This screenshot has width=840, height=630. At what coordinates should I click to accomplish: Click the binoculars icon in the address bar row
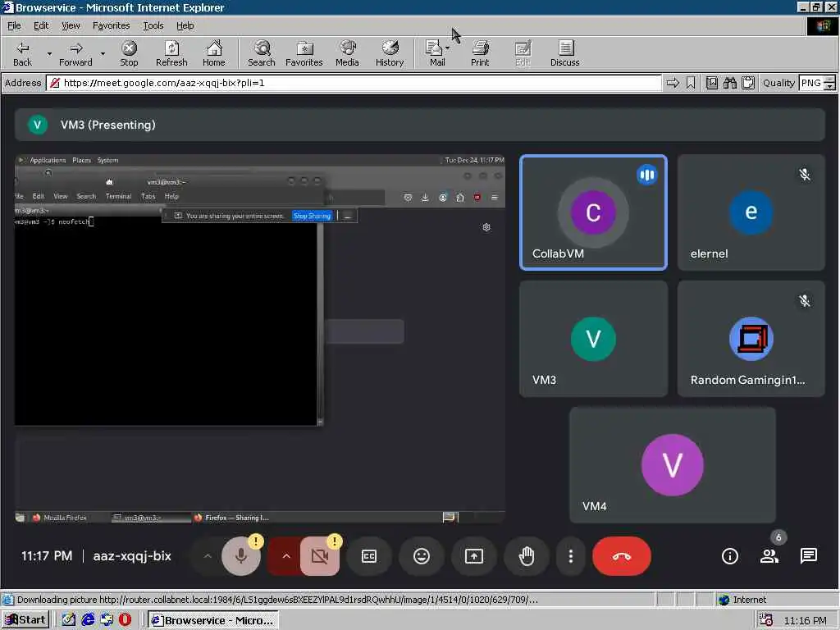(729, 83)
